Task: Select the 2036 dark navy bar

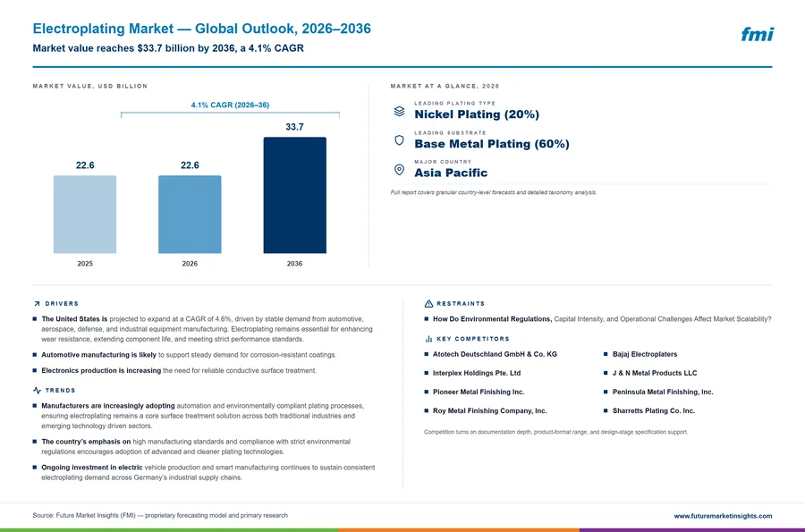Action: [x=294, y=195]
